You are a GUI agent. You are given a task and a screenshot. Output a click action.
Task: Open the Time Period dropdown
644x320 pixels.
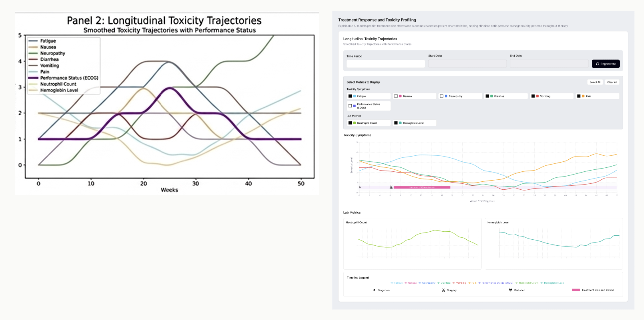point(386,64)
